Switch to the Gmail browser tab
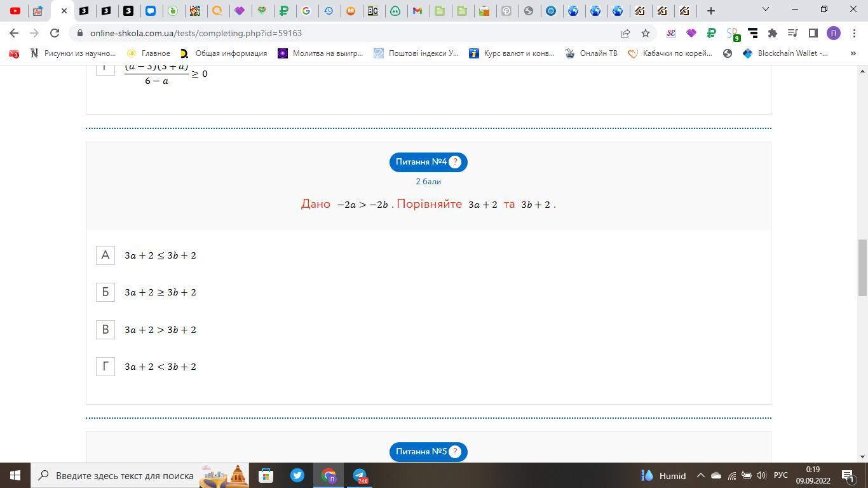This screenshot has width=868, height=488. click(417, 11)
